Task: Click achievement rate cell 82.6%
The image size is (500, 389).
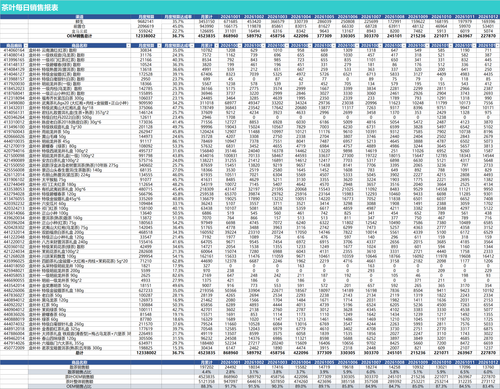Action: pos(178,276)
